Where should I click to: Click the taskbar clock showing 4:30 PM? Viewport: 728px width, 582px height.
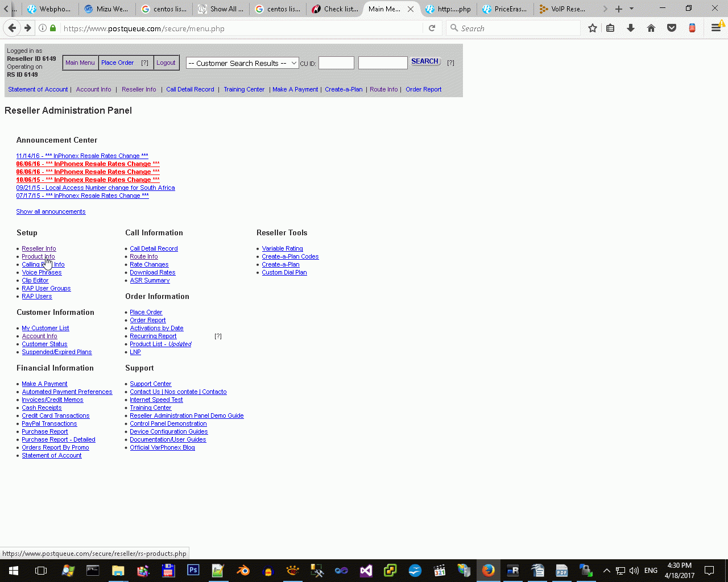(x=680, y=571)
